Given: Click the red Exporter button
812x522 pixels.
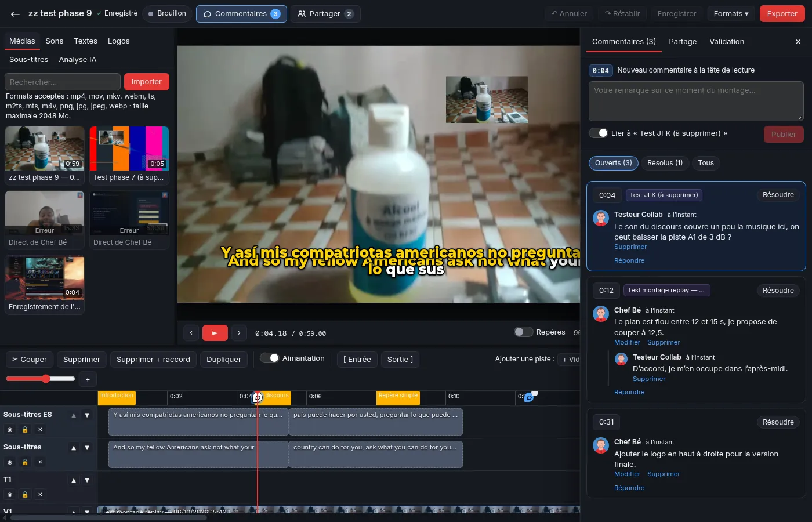Looking at the screenshot, I should click(782, 14).
